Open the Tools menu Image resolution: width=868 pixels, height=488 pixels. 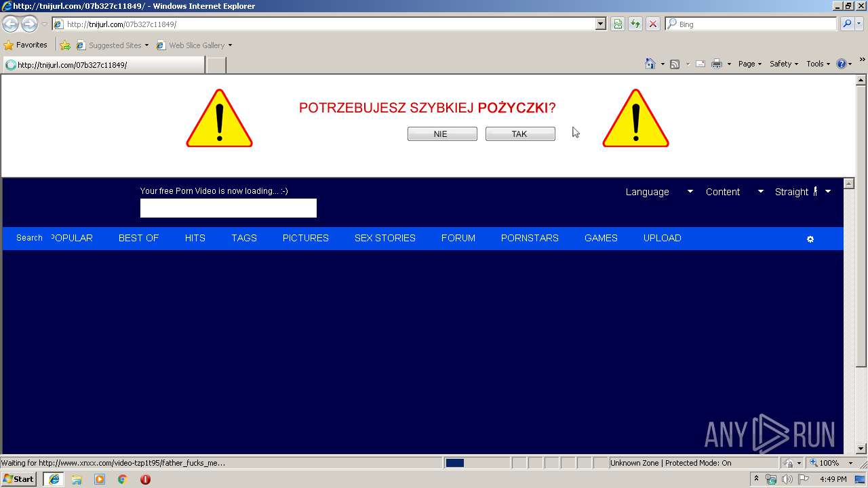point(818,64)
